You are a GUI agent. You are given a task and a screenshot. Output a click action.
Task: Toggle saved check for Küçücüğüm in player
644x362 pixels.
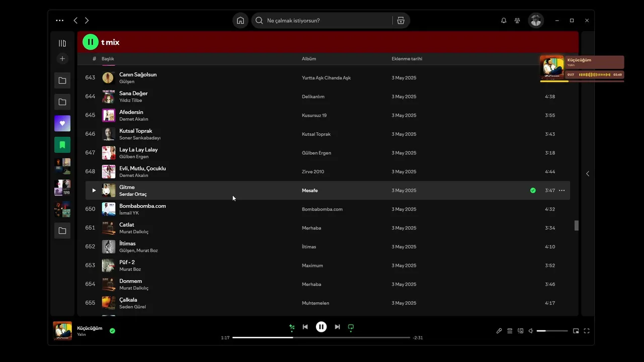(x=112, y=331)
